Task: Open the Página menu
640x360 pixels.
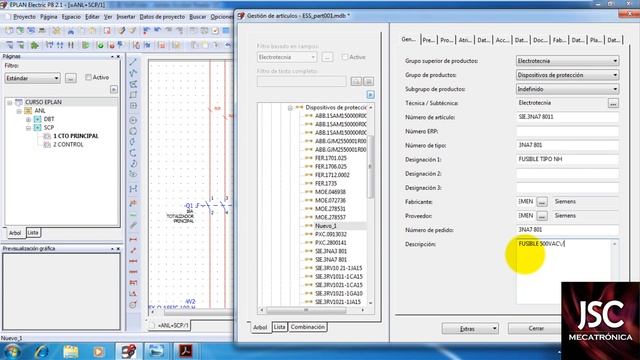Action: coord(49,17)
